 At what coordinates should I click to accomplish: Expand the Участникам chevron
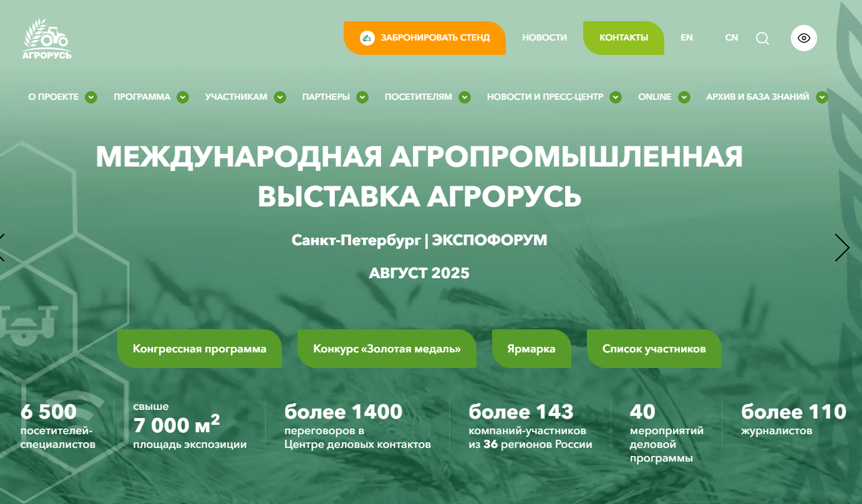tap(280, 97)
